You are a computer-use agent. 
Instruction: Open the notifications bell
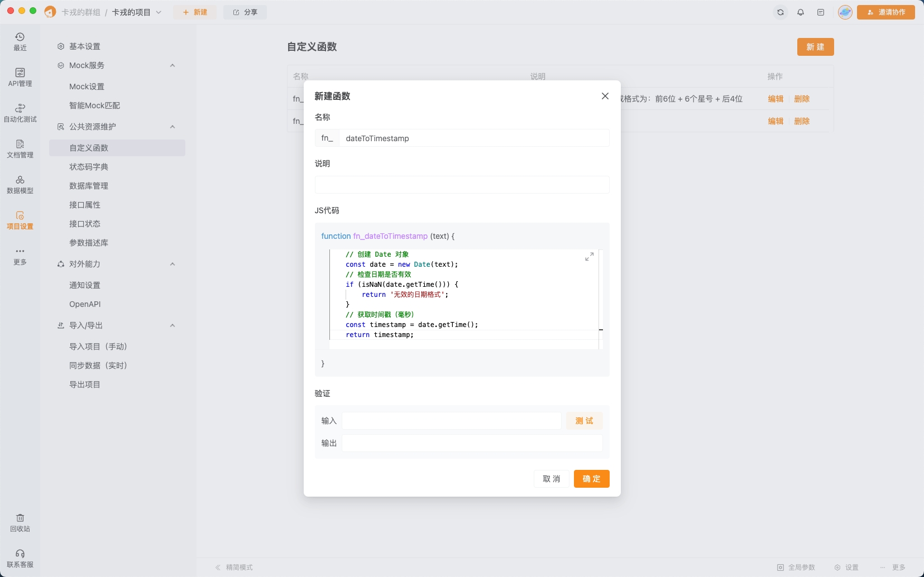click(801, 12)
